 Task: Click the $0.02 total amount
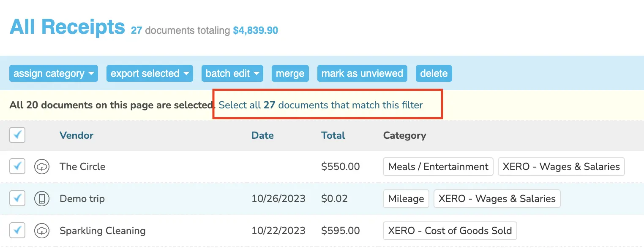pyautogui.click(x=334, y=199)
